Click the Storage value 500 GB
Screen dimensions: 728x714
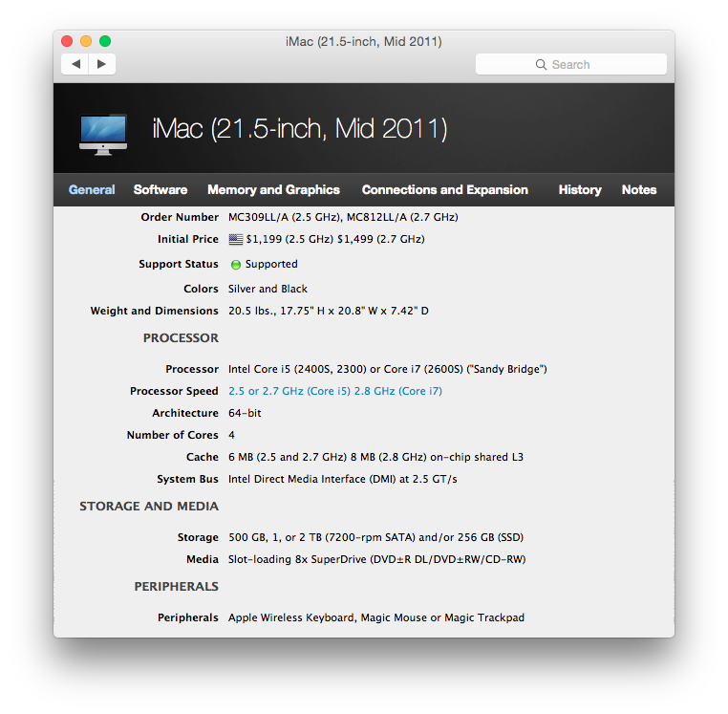(x=376, y=537)
